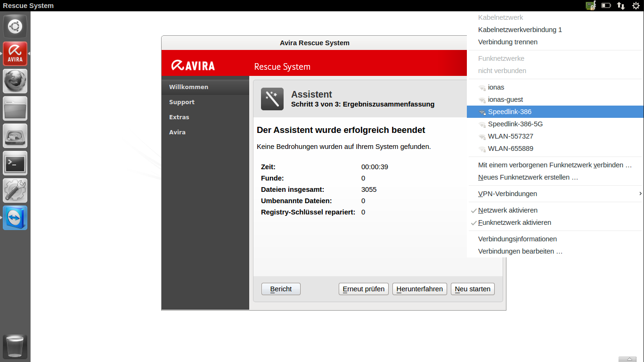Click the network arrows tray indicator
Viewport: 644px width, 362px height.
(621, 6)
